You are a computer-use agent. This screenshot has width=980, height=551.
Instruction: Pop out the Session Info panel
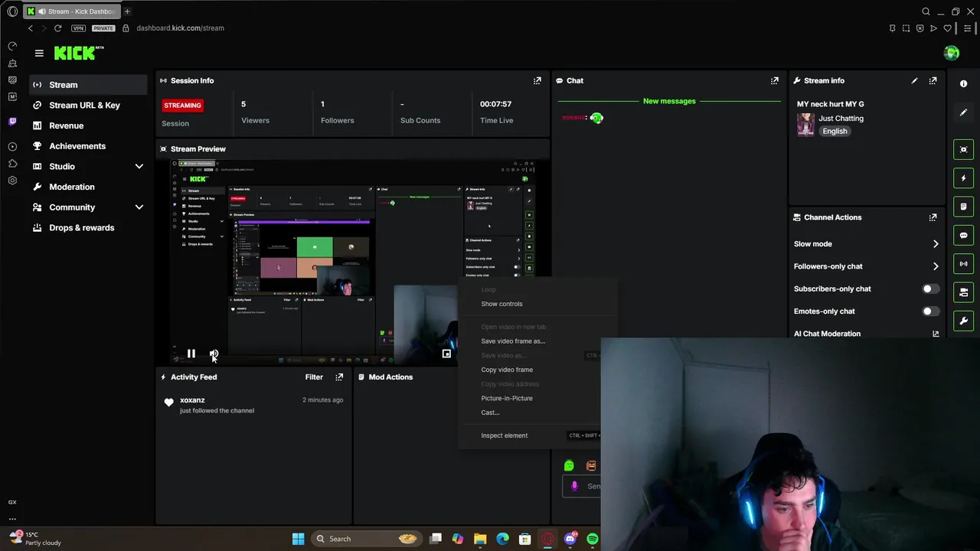(x=537, y=80)
